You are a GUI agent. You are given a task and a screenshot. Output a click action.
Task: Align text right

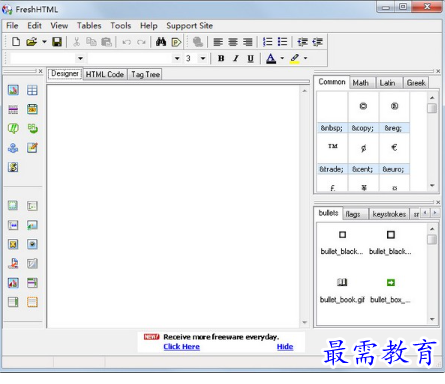pyautogui.click(x=248, y=42)
